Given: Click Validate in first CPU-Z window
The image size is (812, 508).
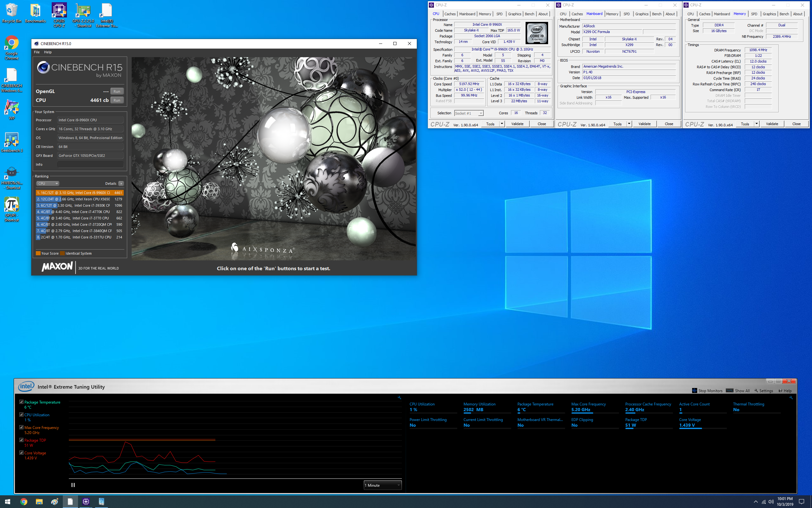Looking at the screenshot, I should tap(517, 124).
